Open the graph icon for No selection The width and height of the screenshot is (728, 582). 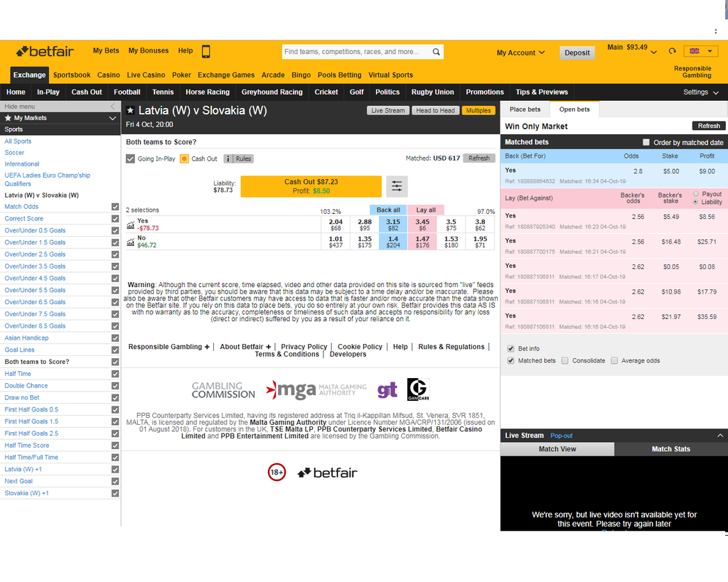click(131, 242)
